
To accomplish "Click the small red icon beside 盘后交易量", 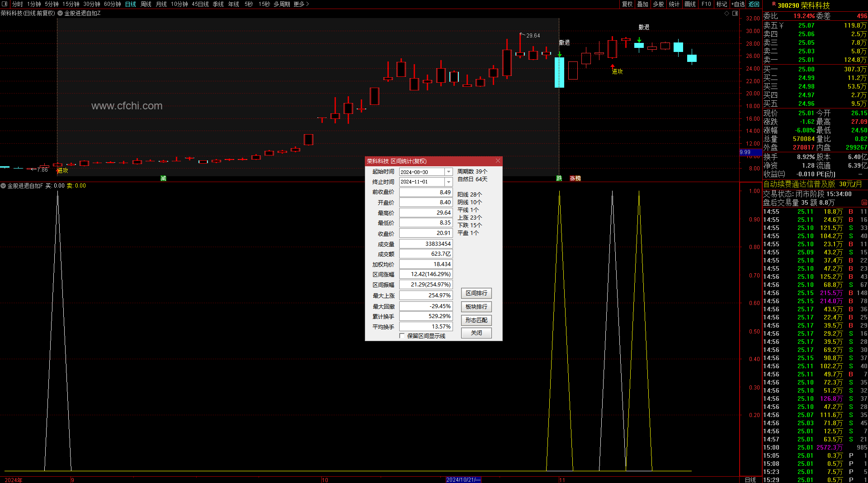I will (864, 203).
